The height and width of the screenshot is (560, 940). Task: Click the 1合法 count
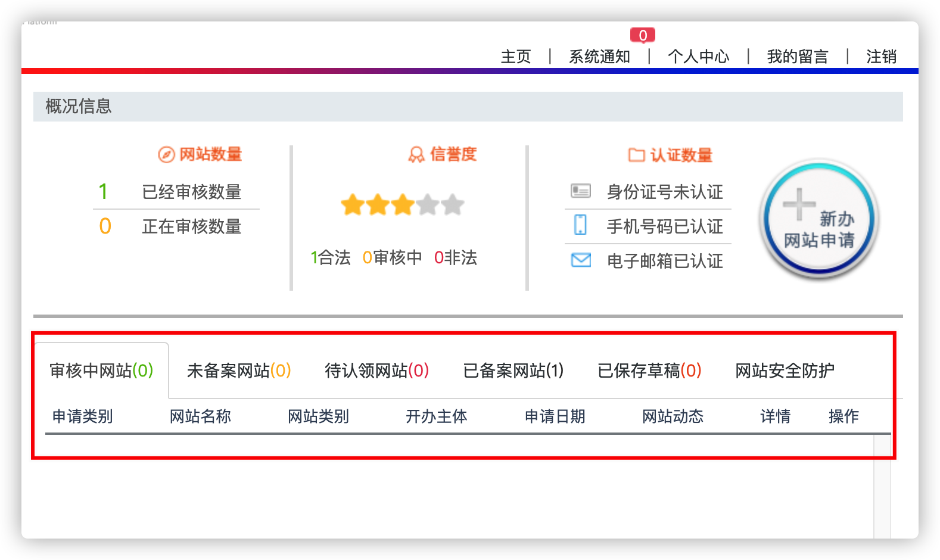(x=331, y=257)
